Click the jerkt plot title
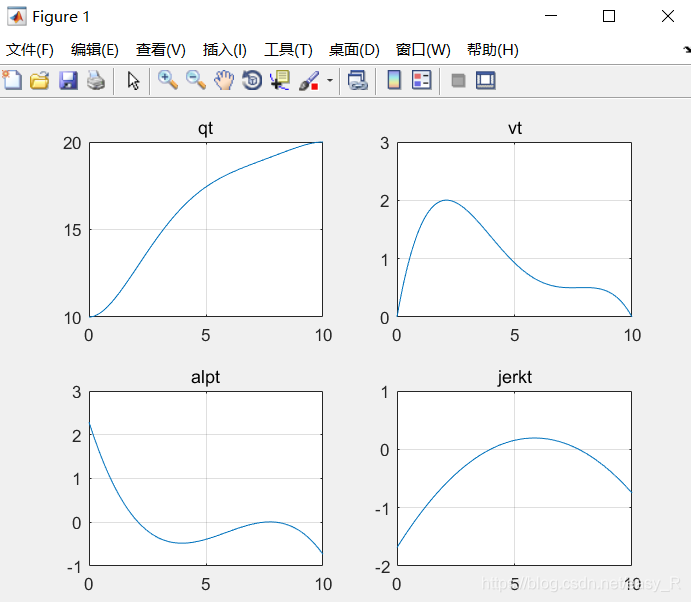 pyautogui.click(x=514, y=378)
